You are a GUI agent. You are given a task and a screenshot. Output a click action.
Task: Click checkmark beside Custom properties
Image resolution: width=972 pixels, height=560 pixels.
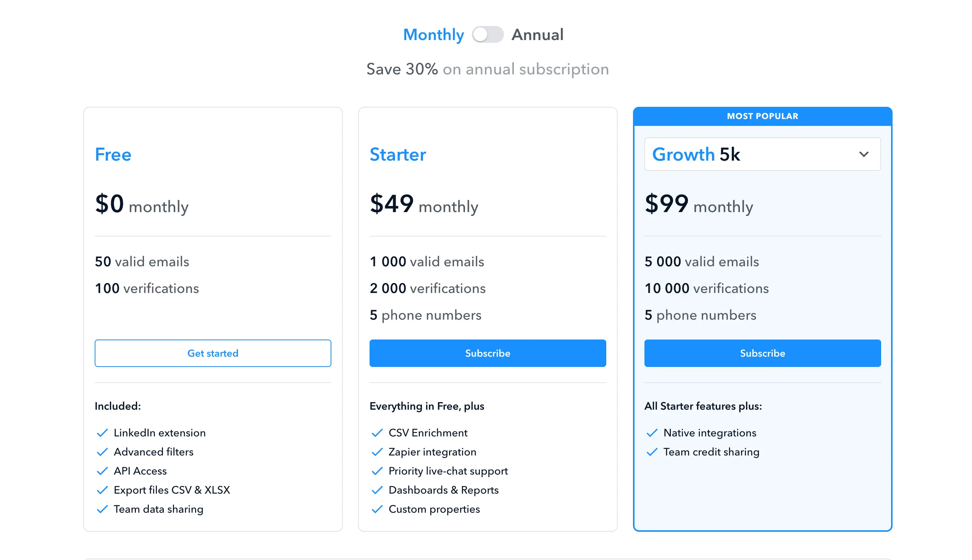pos(377,509)
